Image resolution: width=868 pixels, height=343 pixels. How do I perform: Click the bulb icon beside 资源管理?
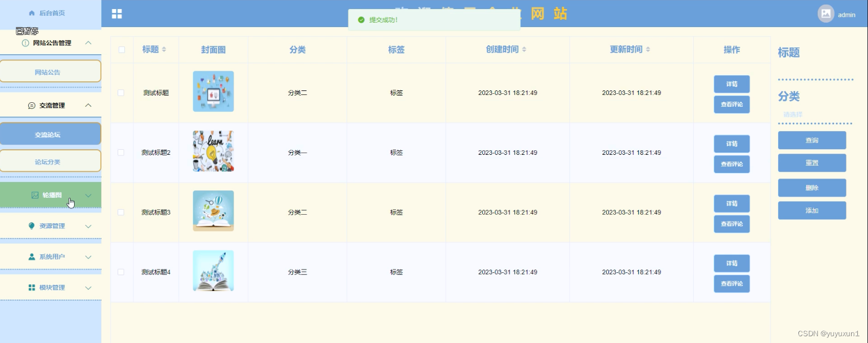[32, 226]
